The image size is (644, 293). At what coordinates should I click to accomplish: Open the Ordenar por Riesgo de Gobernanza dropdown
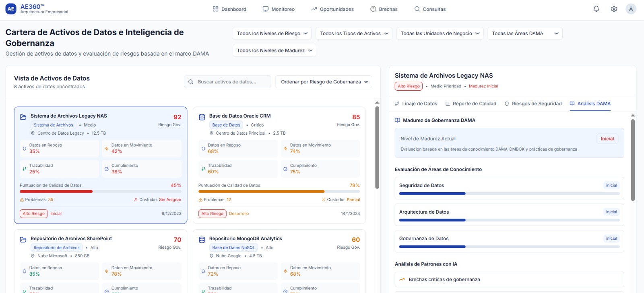[324, 82]
